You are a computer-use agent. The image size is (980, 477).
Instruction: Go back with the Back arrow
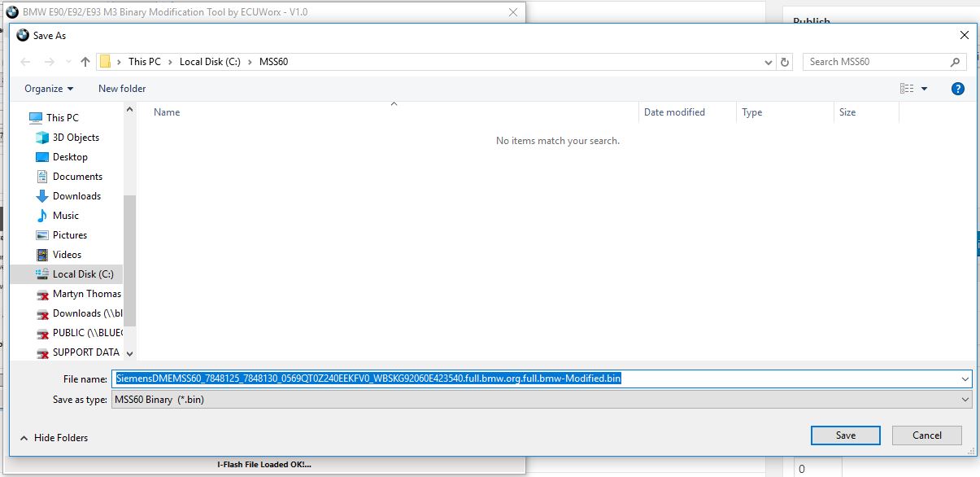pos(25,62)
